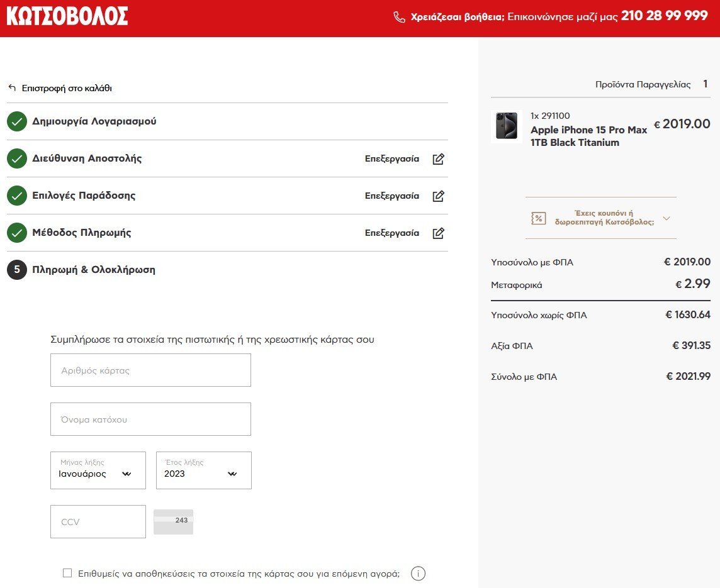Select the Διεύθυνση Αποστολής step heading
720x588 pixels.
coord(87,158)
